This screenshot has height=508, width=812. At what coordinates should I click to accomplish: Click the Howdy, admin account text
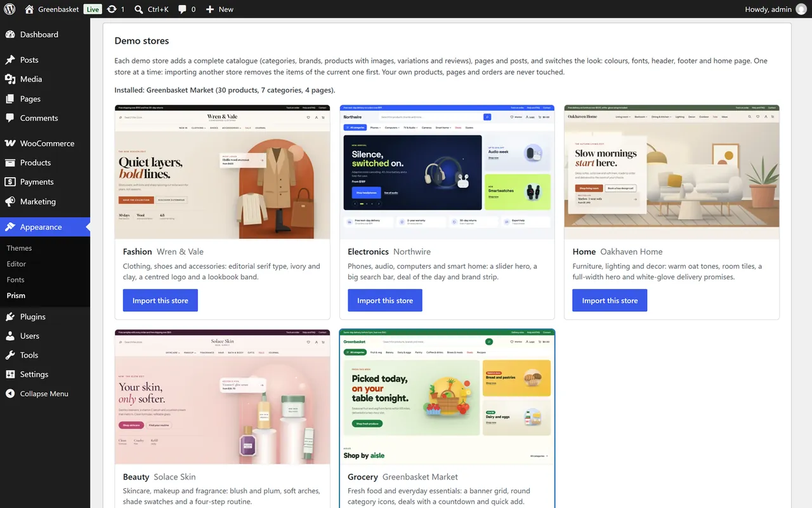click(768, 9)
